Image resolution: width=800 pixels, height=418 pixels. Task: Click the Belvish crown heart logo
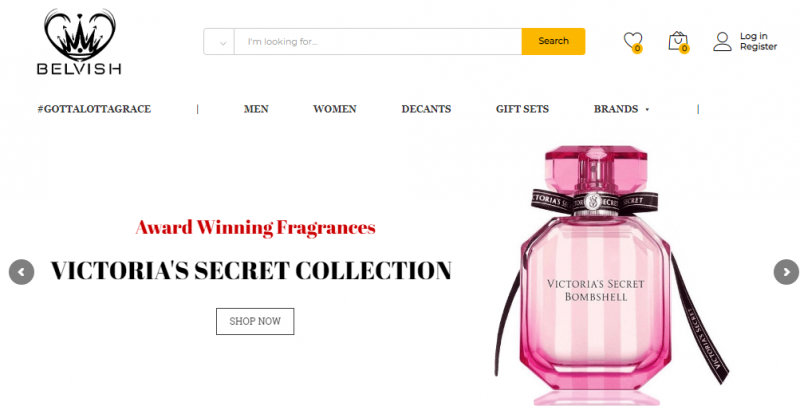tap(80, 42)
